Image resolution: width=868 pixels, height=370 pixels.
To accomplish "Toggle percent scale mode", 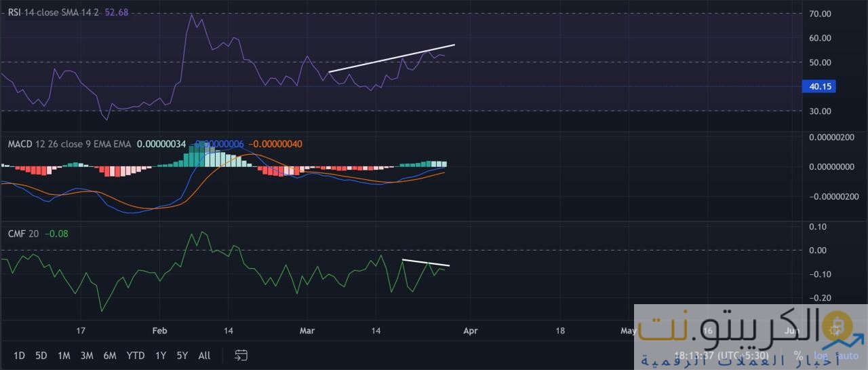I will pos(798,356).
